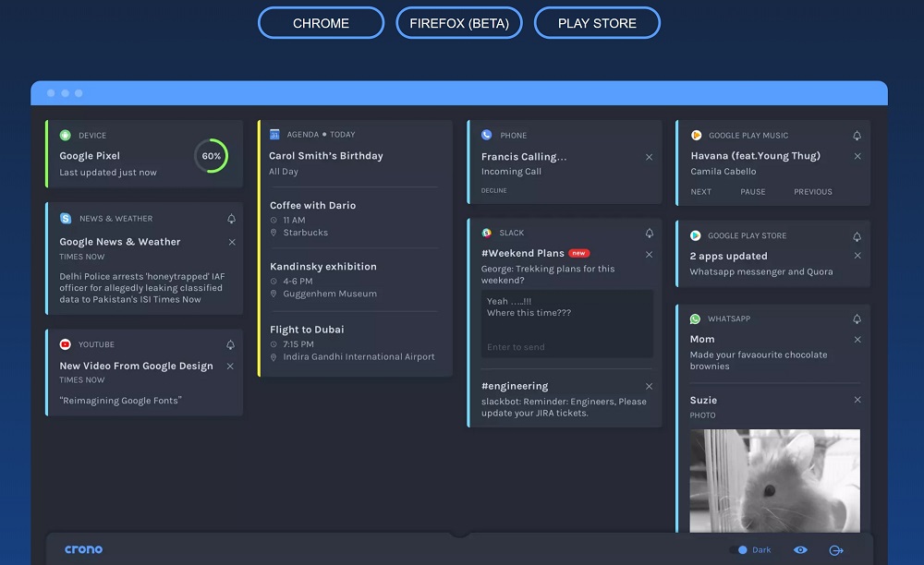
Task: Toggle the Dark mode switch
Action: [x=739, y=549]
